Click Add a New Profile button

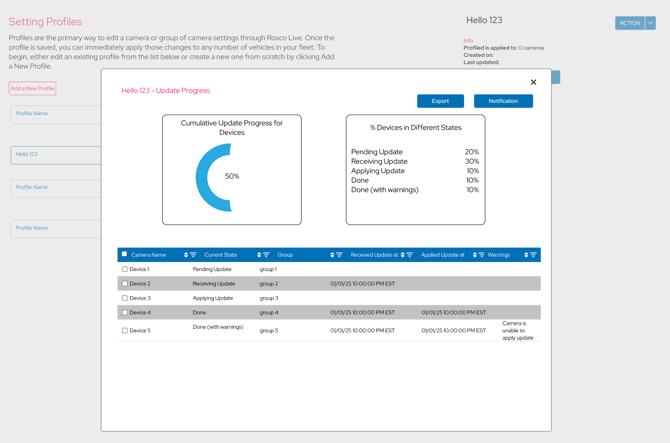tap(33, 89)
